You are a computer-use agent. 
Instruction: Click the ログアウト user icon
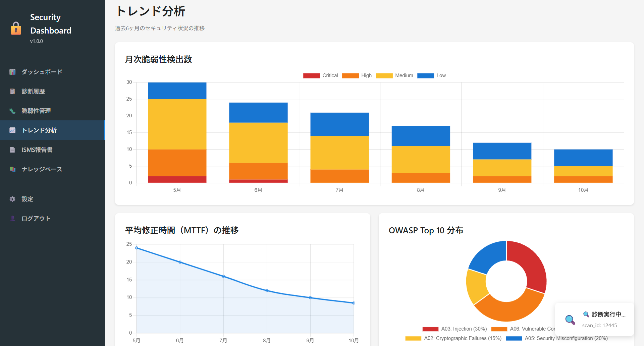pos(12,219)
